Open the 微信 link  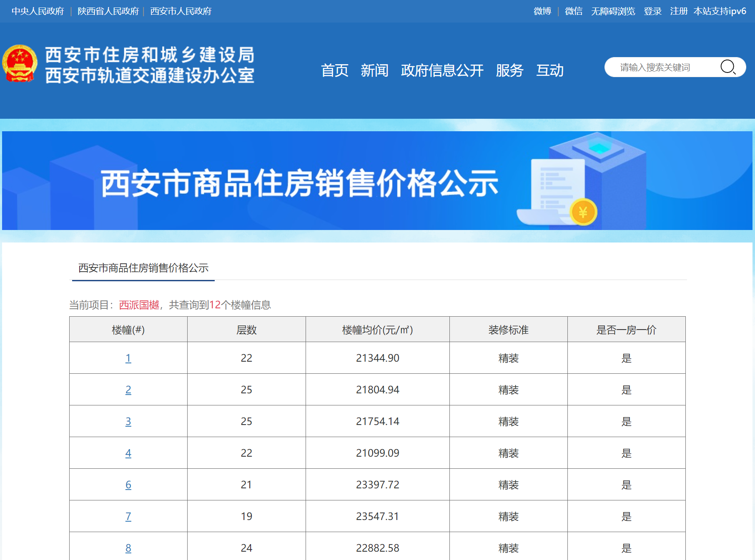point(573,11)
